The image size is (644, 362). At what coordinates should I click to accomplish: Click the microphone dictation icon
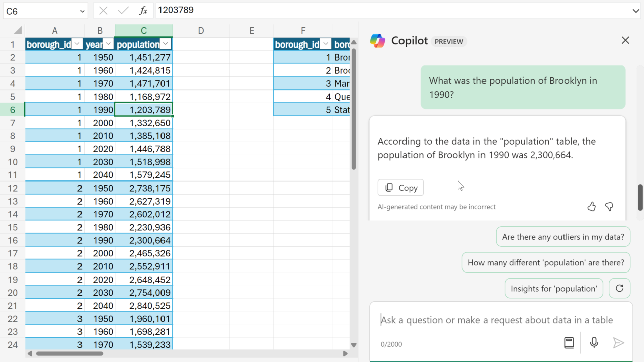click(594, 343)
